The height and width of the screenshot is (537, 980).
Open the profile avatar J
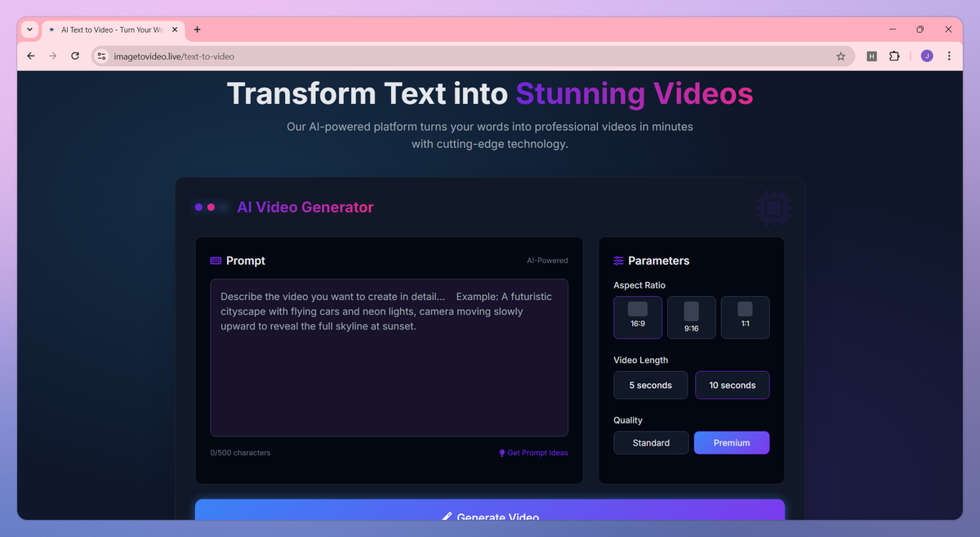926,56
